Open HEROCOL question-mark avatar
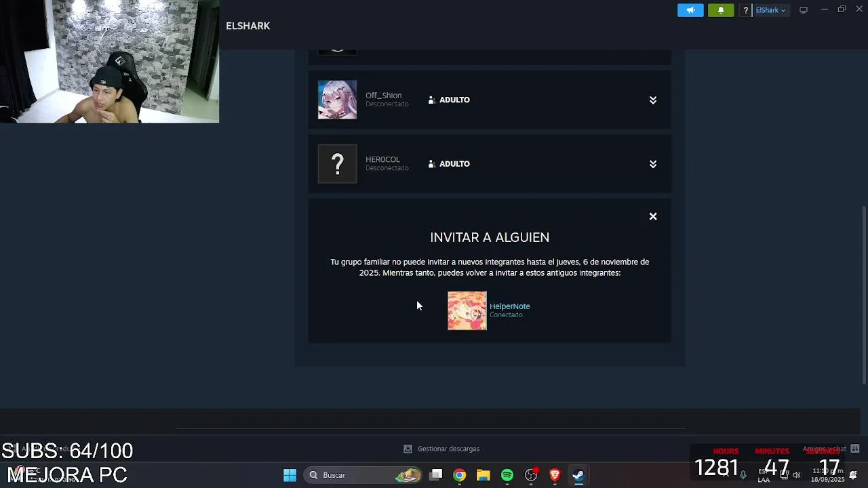 point(337,164)
